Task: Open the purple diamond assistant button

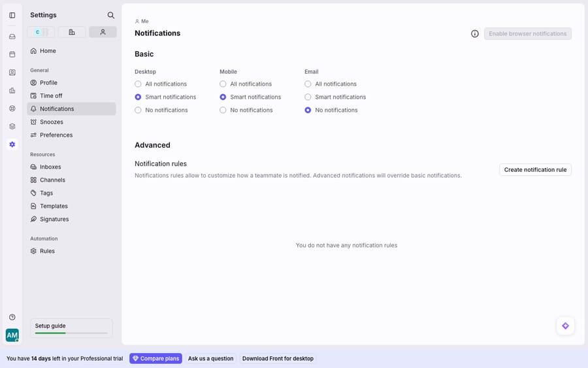Action: coord(566,326)
